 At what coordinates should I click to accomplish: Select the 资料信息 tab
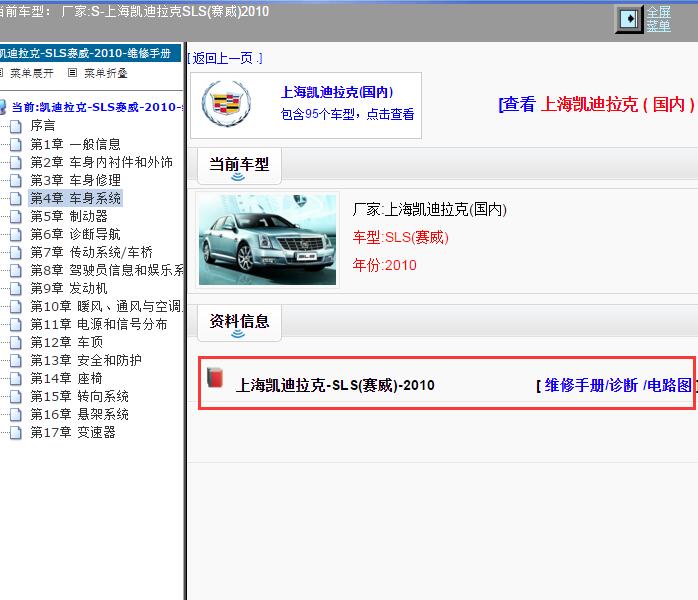239,321
